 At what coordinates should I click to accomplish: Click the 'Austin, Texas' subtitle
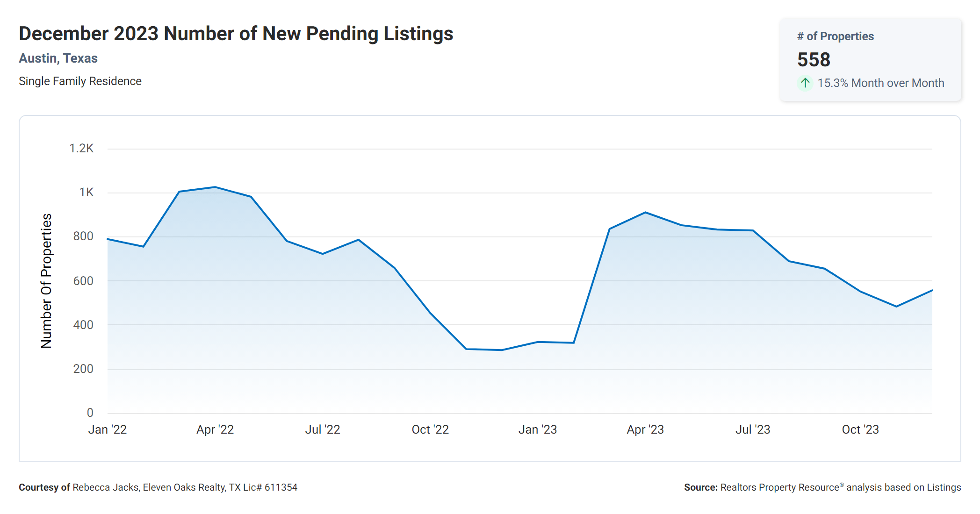[58, 58]
